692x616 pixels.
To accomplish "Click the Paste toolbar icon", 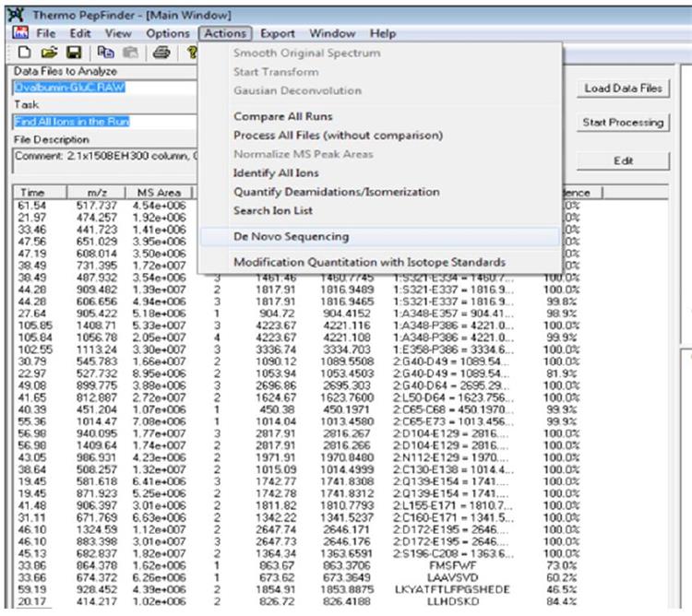I will (x=130, y=53).
